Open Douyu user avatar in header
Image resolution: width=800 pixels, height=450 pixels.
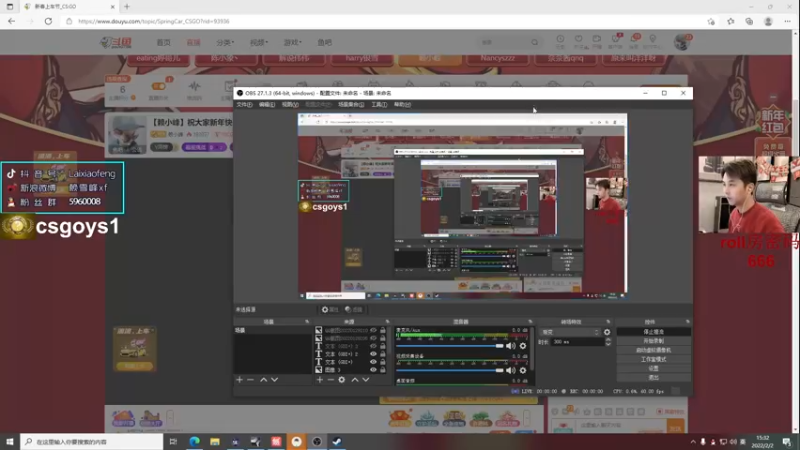click(681, 42)
